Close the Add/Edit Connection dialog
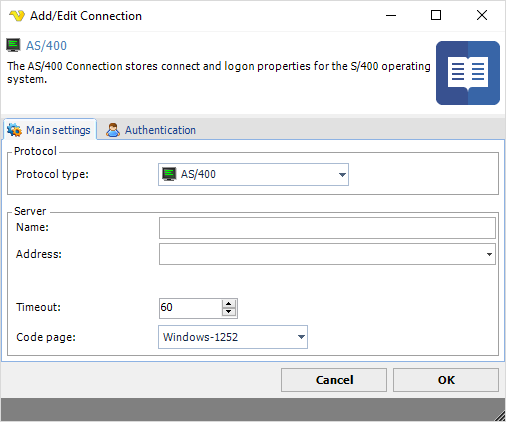 pos(482,15)
